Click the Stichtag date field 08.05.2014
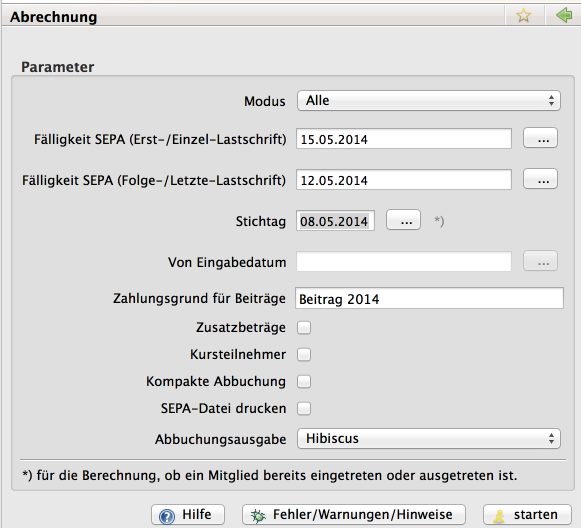The image size is (581, 528). point(335,221)
